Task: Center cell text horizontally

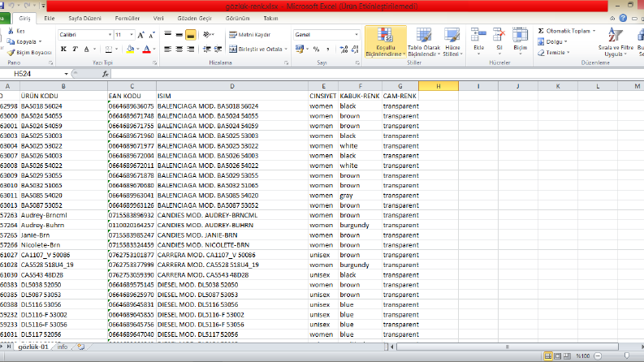Action: point(179,50)
